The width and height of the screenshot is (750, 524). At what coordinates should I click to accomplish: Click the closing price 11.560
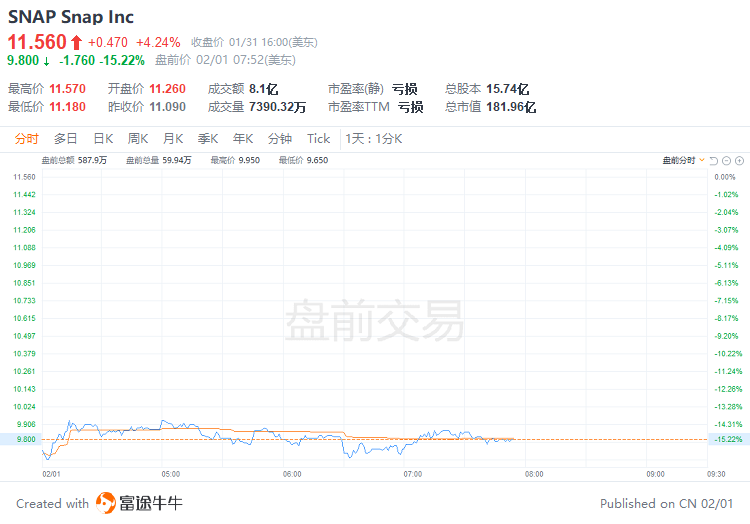[x=37, y=42]
